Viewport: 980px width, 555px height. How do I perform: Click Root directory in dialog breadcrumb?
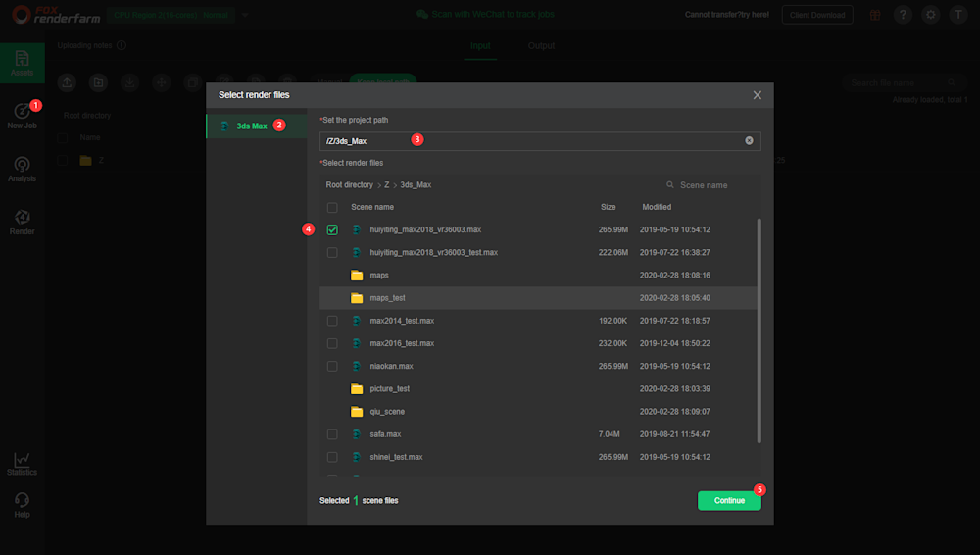[x=350, y=185]
